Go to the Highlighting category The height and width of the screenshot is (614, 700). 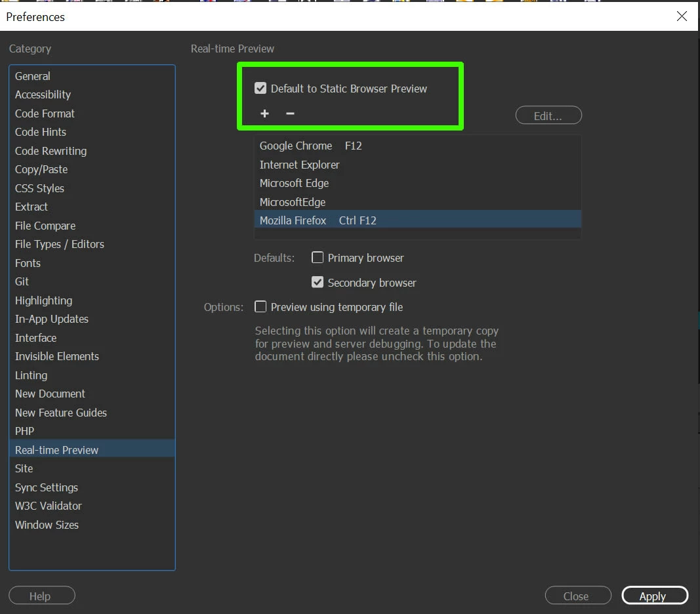[92, 300]
